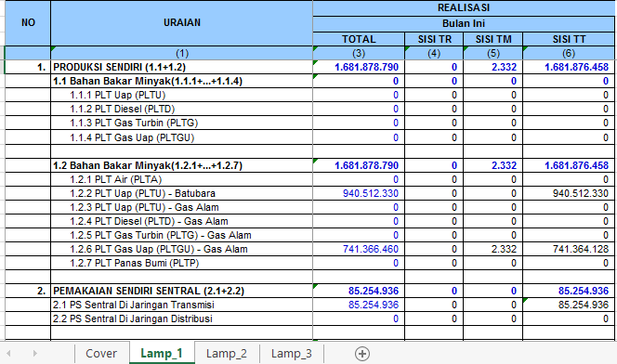Click the NO column header cell
Screen dimensions: 617x364
click(x=28, y=23)
